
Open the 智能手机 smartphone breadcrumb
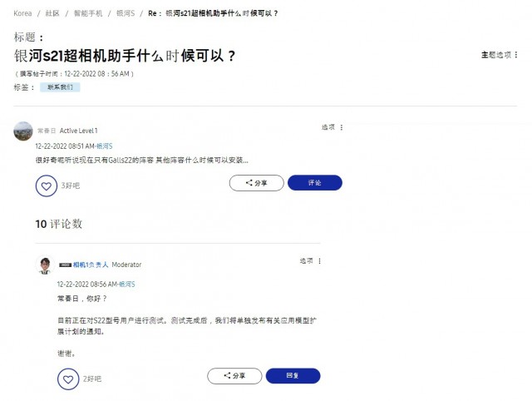88,13
